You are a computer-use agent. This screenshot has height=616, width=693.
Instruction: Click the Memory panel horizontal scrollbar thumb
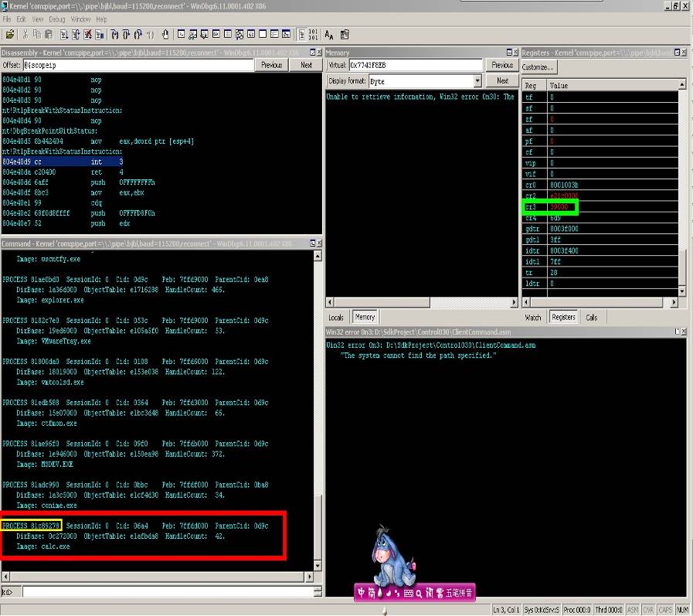[382, 302]
